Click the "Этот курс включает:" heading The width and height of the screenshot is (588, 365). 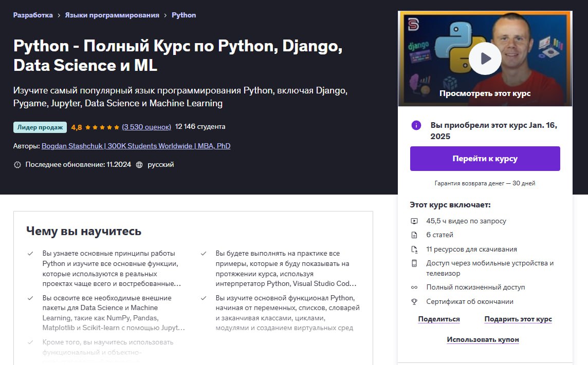450,205
